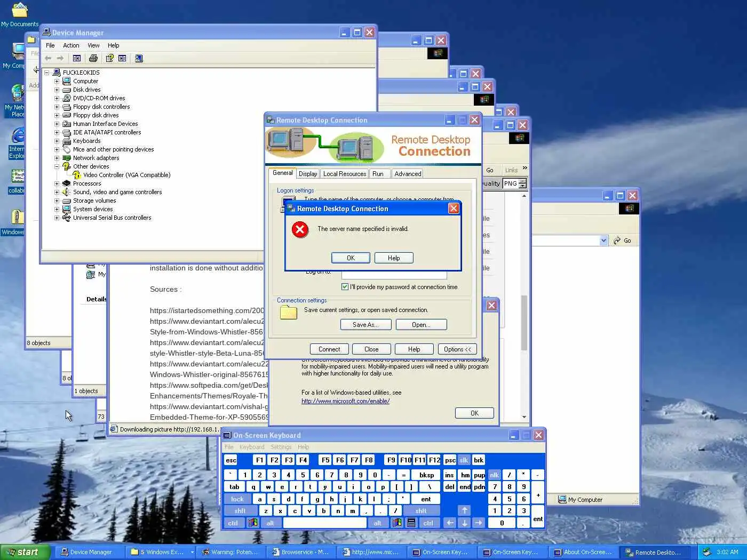
Task: Toggle the slk key on On-Screen Keyboard
Action: tap(464, 460)
